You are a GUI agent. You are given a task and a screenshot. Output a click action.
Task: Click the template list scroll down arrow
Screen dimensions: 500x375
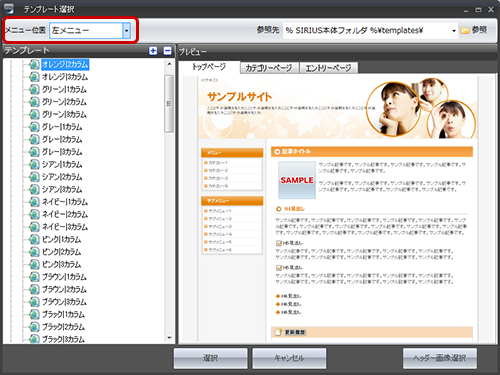coord(169,338)
